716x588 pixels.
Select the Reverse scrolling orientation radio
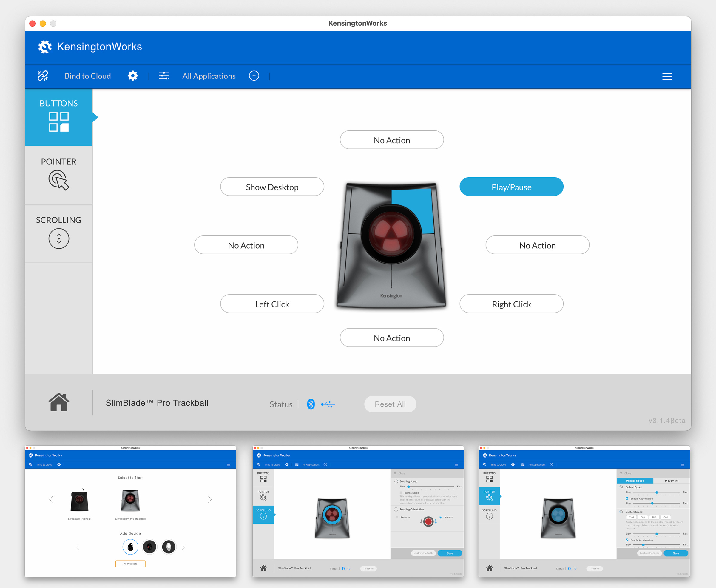(397, 517)
